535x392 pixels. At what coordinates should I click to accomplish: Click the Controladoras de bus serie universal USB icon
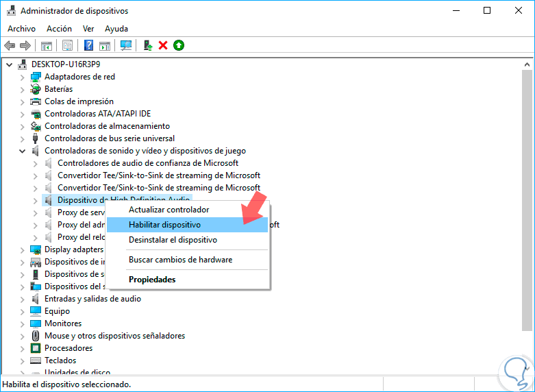pyautogui.click(x=35, y=138)
